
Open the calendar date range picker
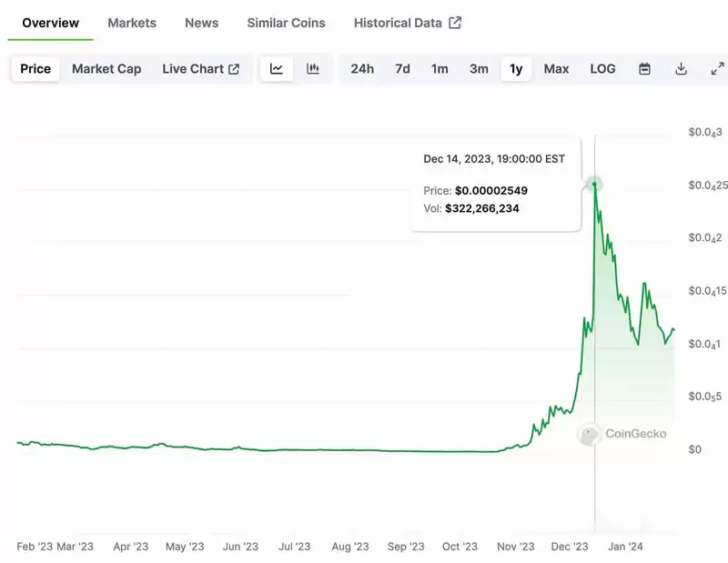(644, 69)
